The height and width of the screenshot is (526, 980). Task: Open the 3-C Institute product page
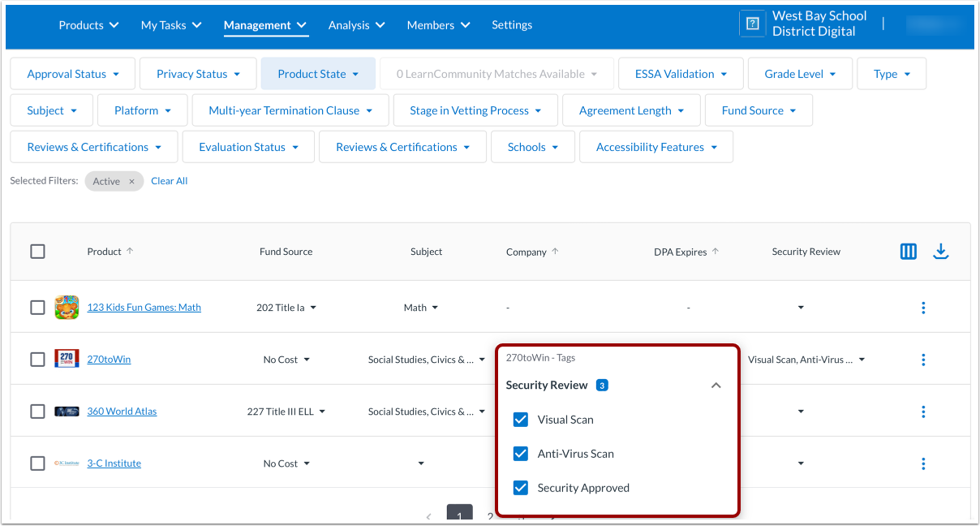point(114,463)
